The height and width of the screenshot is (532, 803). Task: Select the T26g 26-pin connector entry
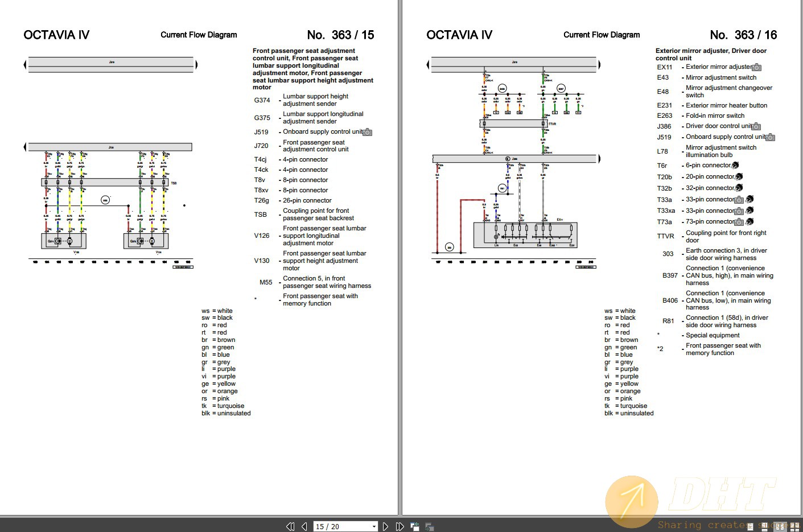(293, 201)
